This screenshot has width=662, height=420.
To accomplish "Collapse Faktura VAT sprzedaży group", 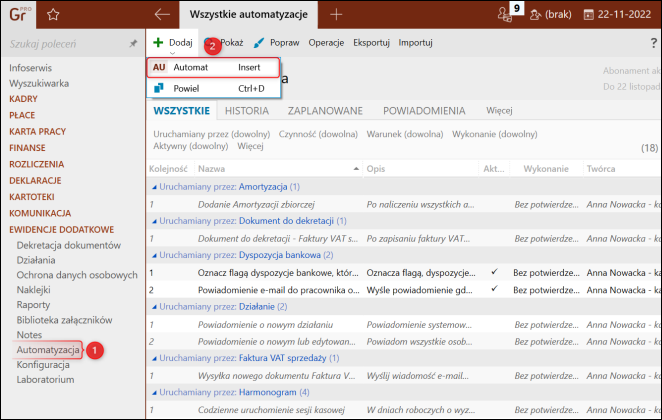I will [x=154, y=358].
